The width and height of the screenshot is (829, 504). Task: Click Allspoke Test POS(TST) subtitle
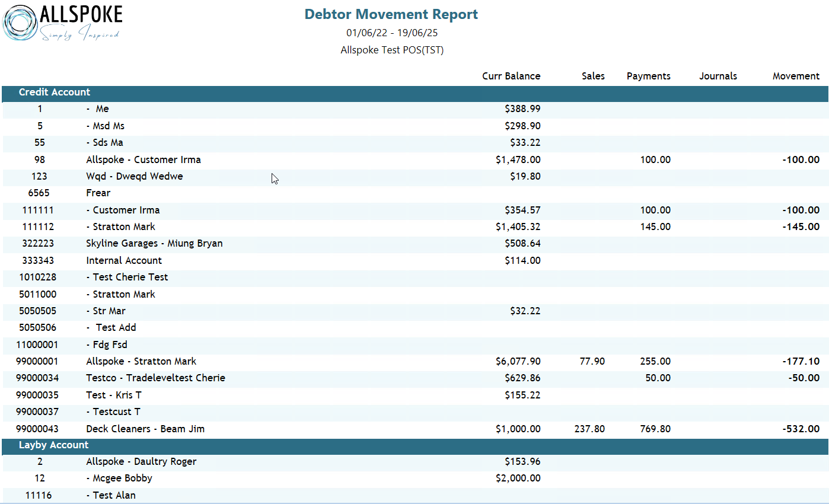click(392, 50)
